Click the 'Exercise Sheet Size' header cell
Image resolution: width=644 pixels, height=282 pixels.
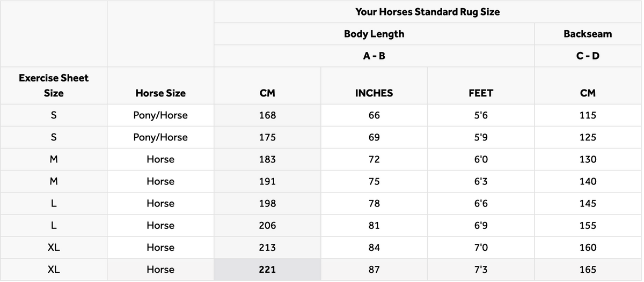[54, 85]
